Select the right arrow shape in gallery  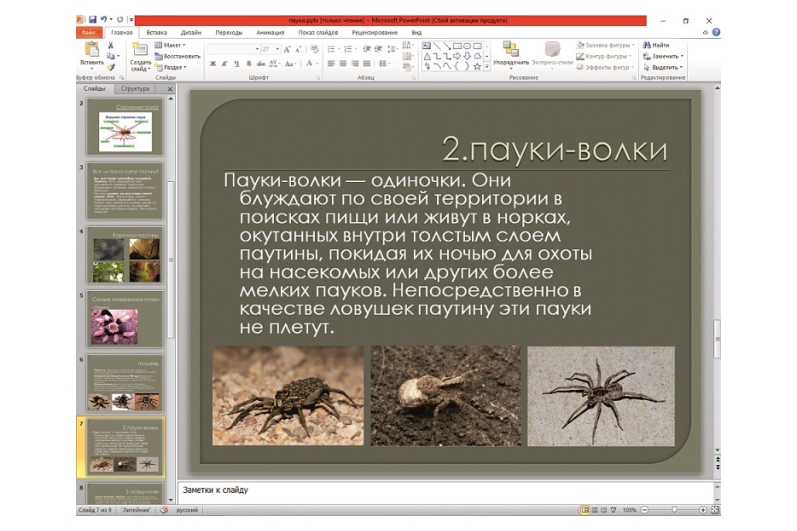coord(457,56)
